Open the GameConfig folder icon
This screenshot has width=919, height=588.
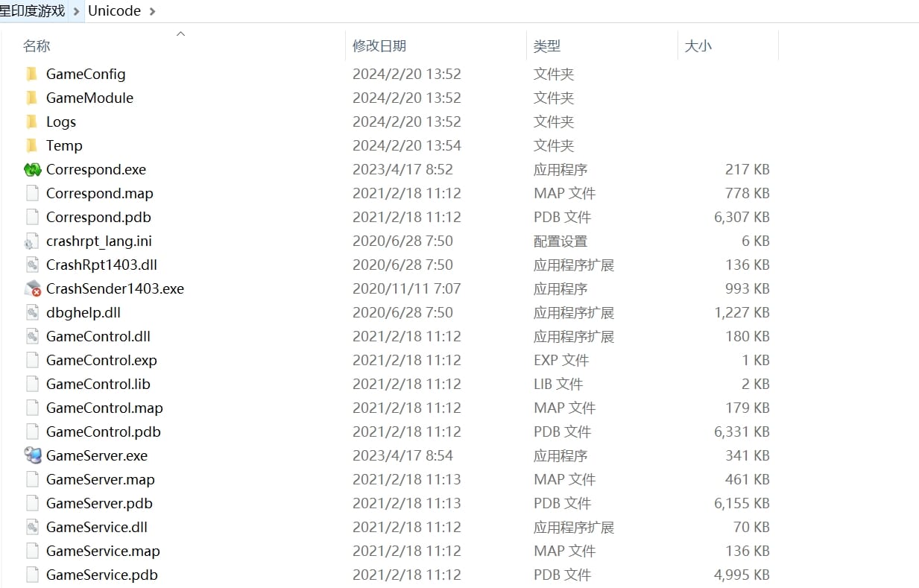point(31,74)
